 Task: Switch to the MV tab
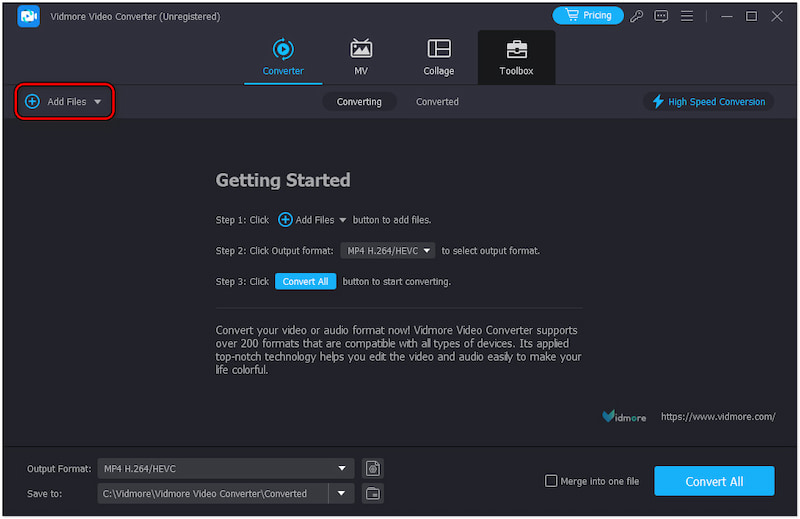361,57
